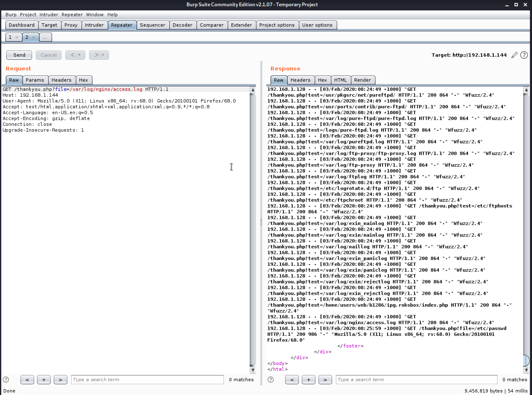Open the Intruder menu in the menu bar

[49, 15]
